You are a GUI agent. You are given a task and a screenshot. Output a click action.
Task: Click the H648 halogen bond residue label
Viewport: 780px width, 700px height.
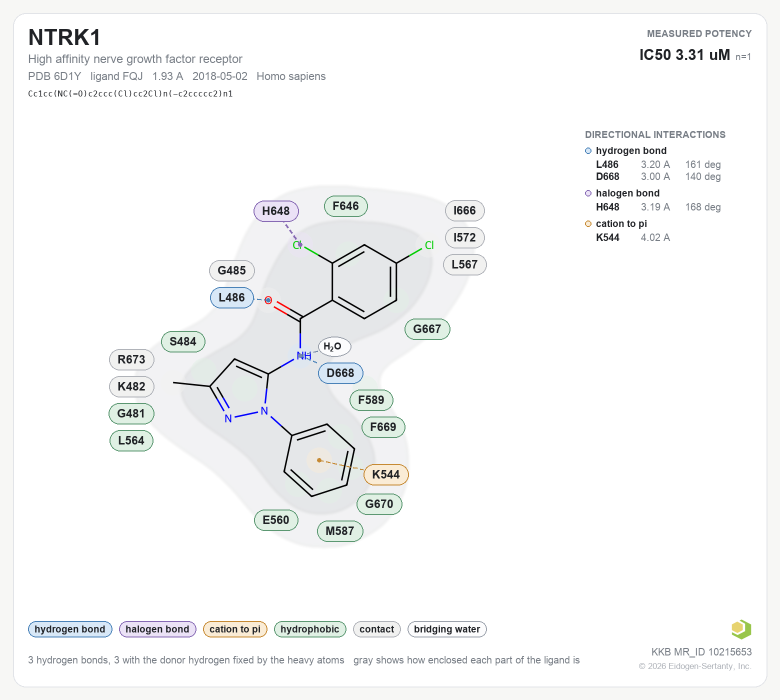pyautogui.click(x=276, y=211)
